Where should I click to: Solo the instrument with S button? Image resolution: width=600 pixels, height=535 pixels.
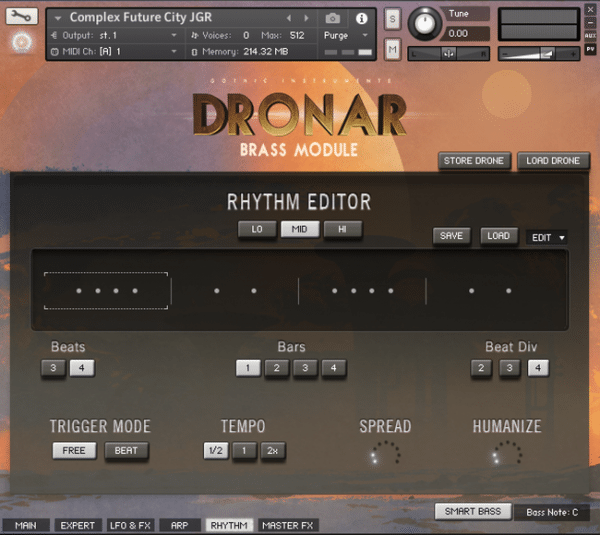pyautogui.click(x=393, y=18)
